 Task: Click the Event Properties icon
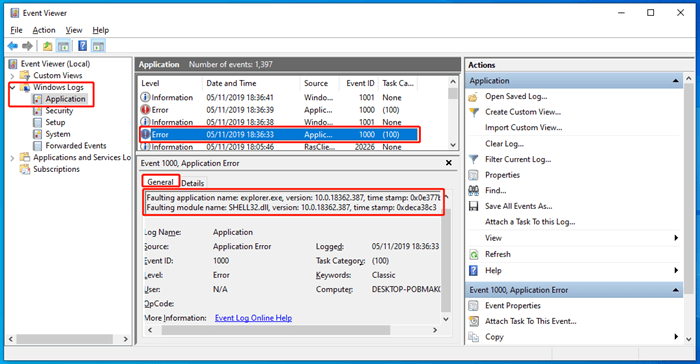coord(473,306)
